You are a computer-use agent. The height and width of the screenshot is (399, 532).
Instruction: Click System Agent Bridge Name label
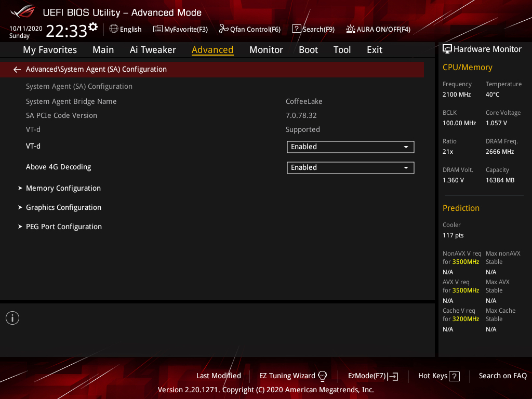click(x=71, y=101)
